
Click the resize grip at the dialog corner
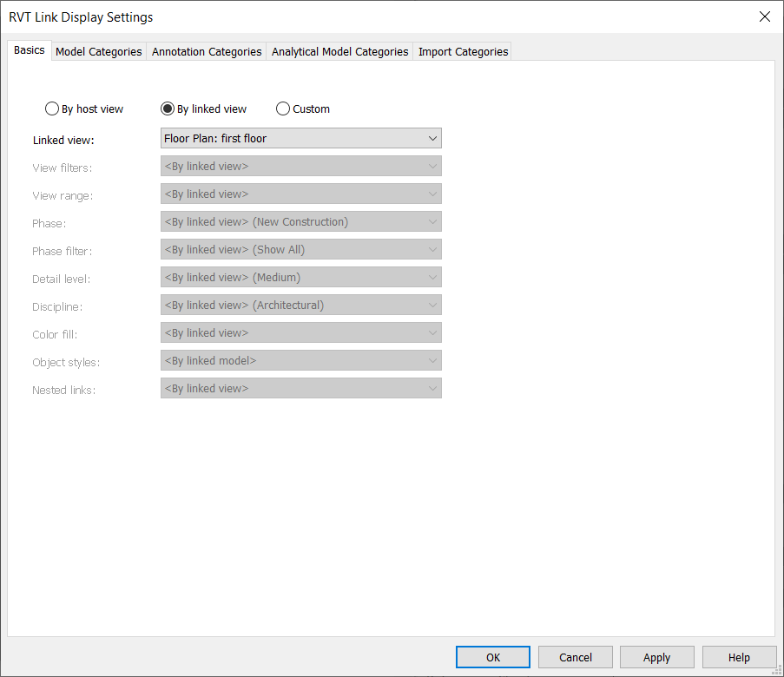(778, 670)
